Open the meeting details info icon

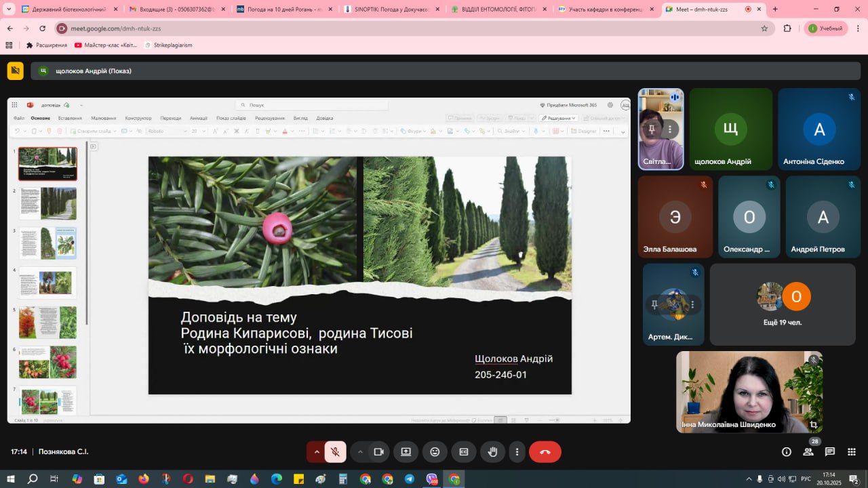pos(786,452)
